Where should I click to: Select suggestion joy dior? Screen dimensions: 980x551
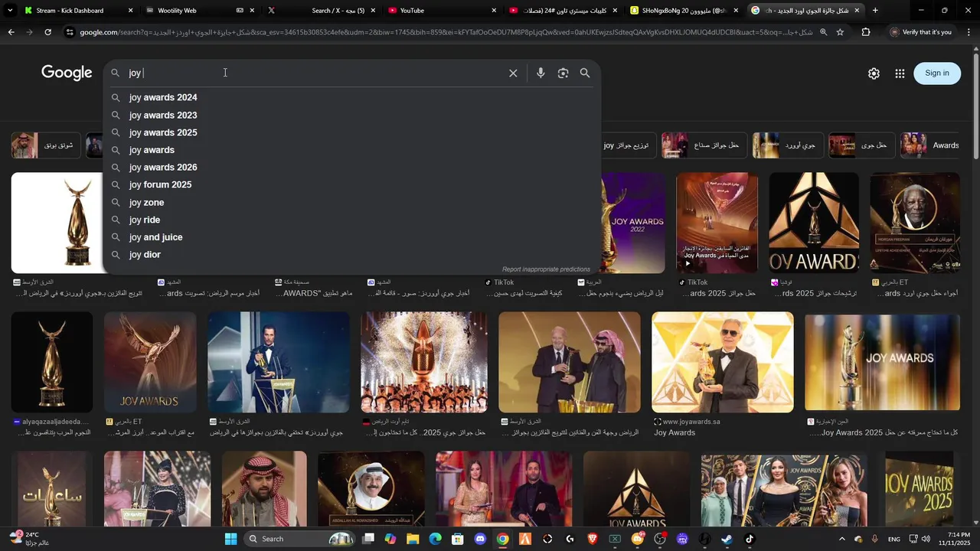coord(351,255)
